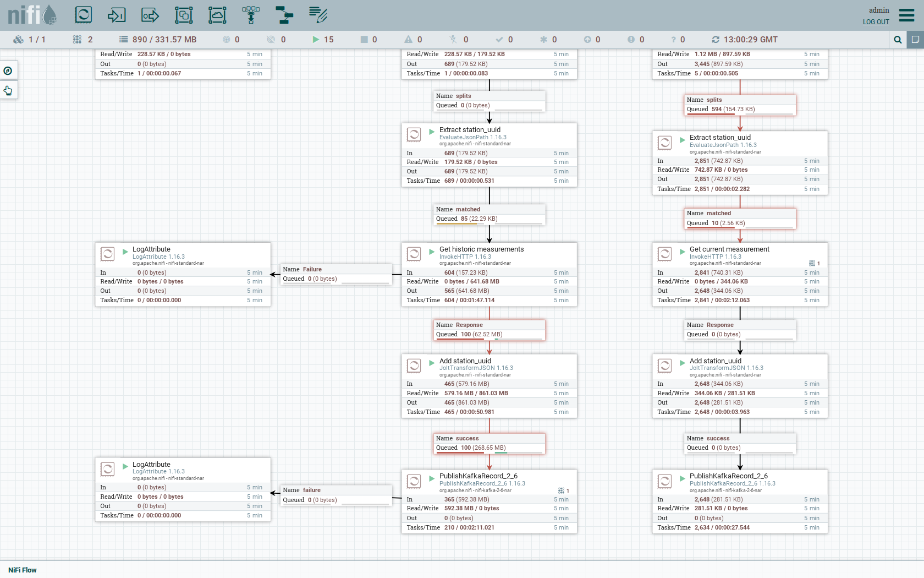Expand the Operate palette

[8, 90]
